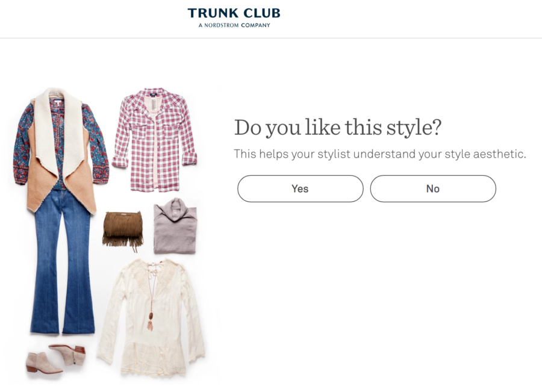The width and height of the screenshot is (542, 392).
Task: Open the Trunk Club logo link
Action: pos(234,13)
